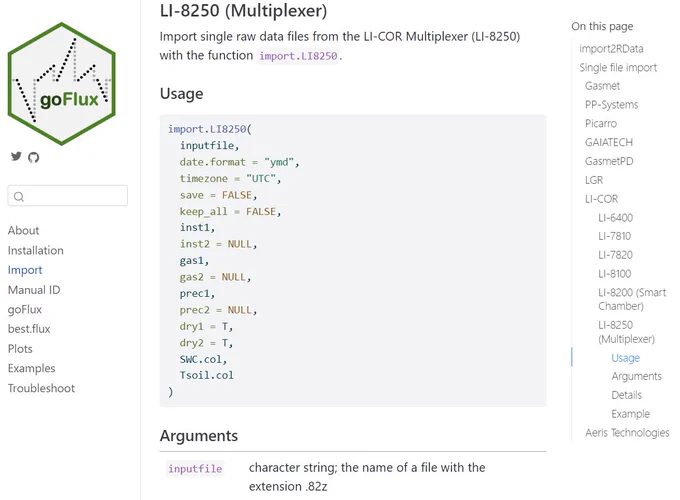Jump to LI-COR section

(x=601, y=199)
